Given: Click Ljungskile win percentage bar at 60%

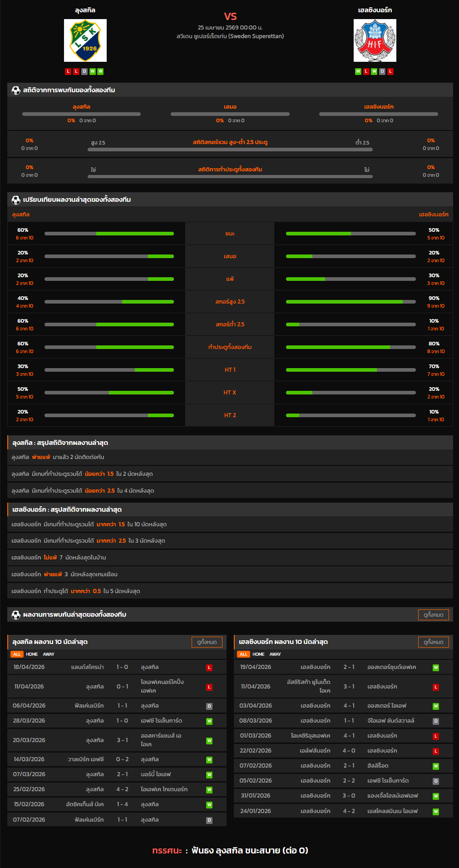Looking at the screenshot, I should [x=109, y=234].
